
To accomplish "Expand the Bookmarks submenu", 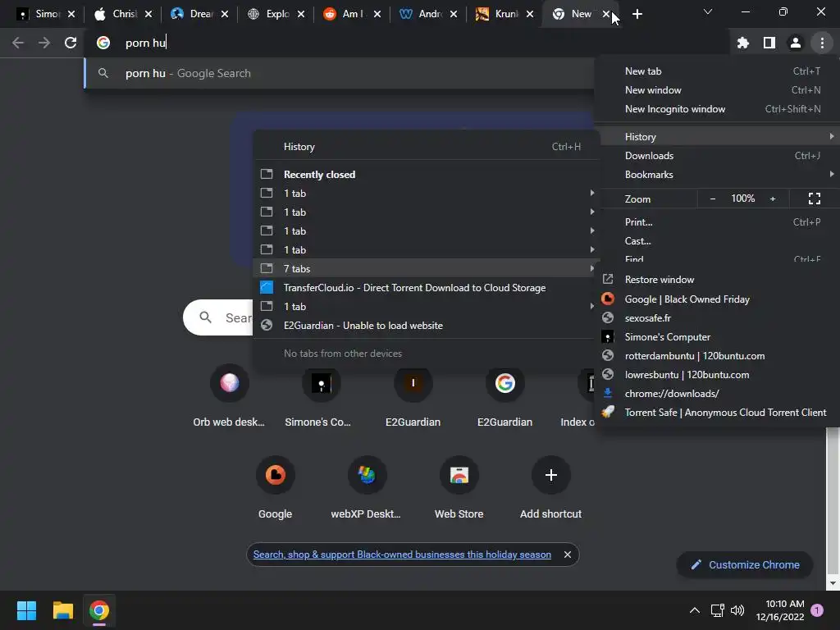I will point(717,174).
